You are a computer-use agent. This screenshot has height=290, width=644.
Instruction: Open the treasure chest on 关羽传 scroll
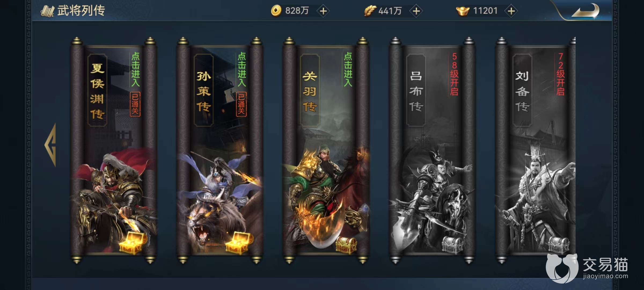pyautogui.click(x=346, y=245)
